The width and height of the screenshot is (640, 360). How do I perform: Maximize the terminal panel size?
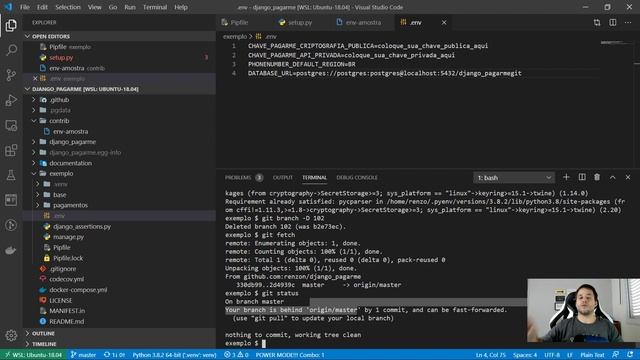[613, 177]
